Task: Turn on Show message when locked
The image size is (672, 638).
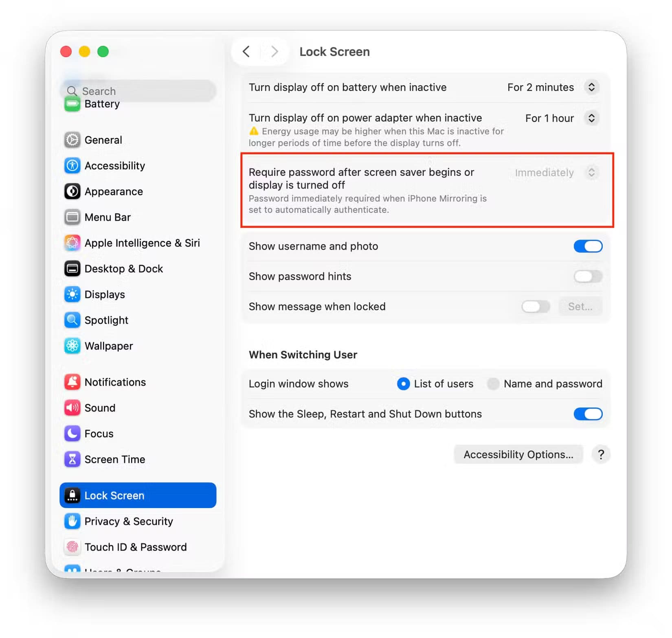Action: 536,307
